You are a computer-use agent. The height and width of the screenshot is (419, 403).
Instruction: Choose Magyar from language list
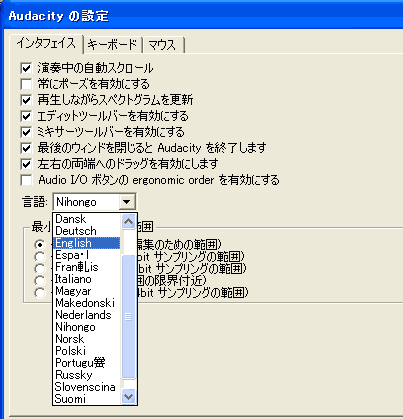coord(87,291)
